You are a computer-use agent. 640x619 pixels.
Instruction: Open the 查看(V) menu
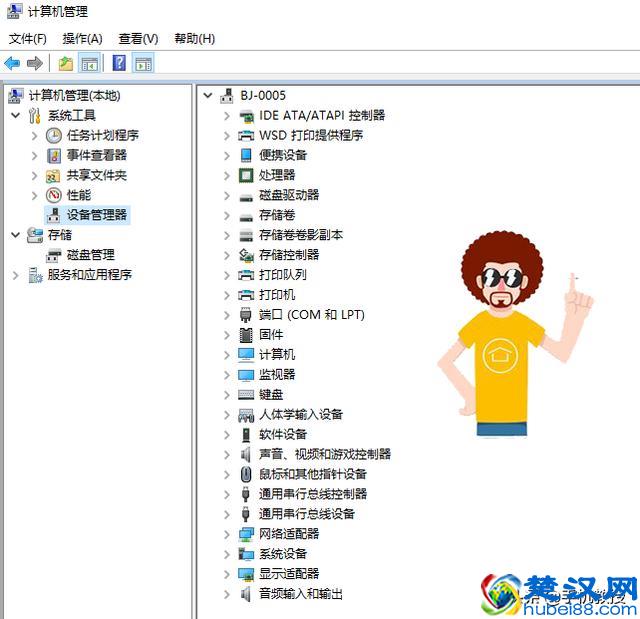138,39
